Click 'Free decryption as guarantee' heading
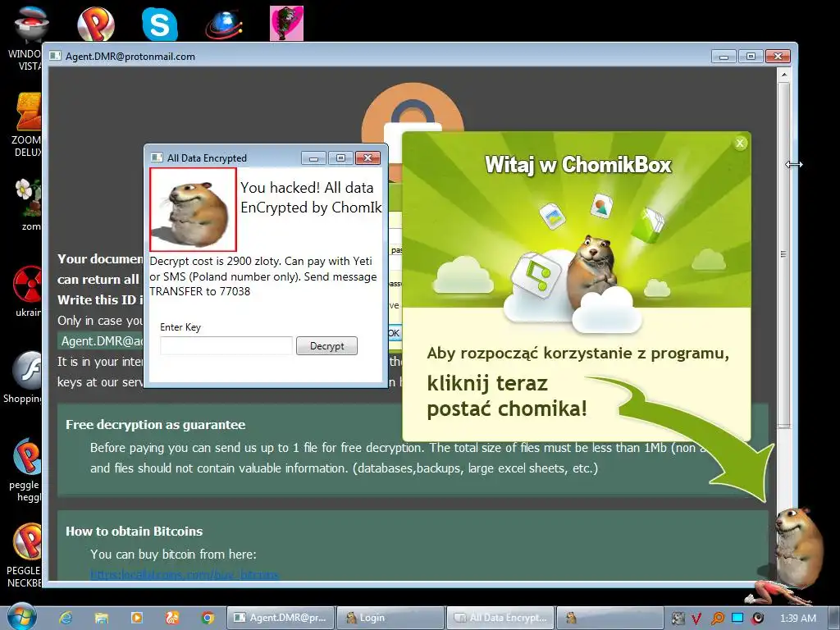 pyautogui.click(x=155, y=425)
